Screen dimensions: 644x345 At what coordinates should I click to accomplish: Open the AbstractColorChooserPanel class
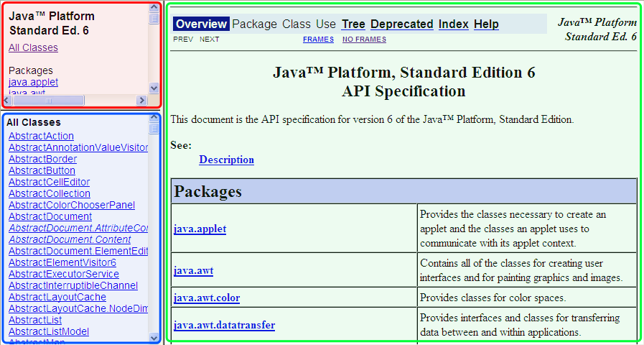point(72,205)
